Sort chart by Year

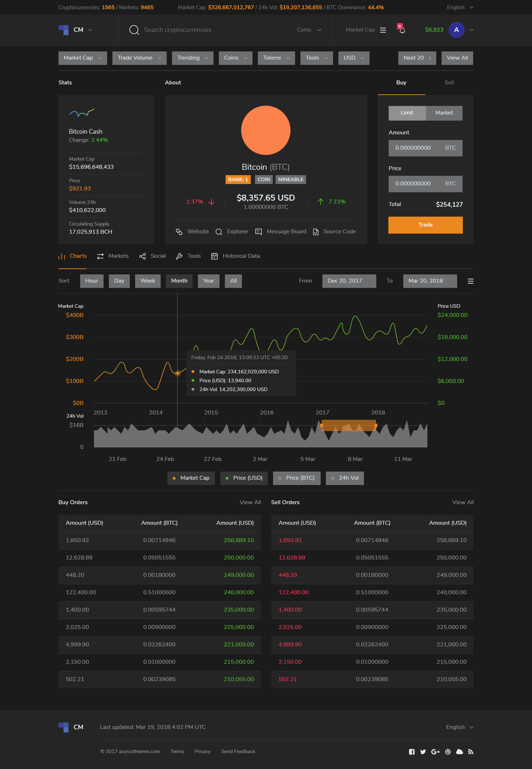(209, 281)
